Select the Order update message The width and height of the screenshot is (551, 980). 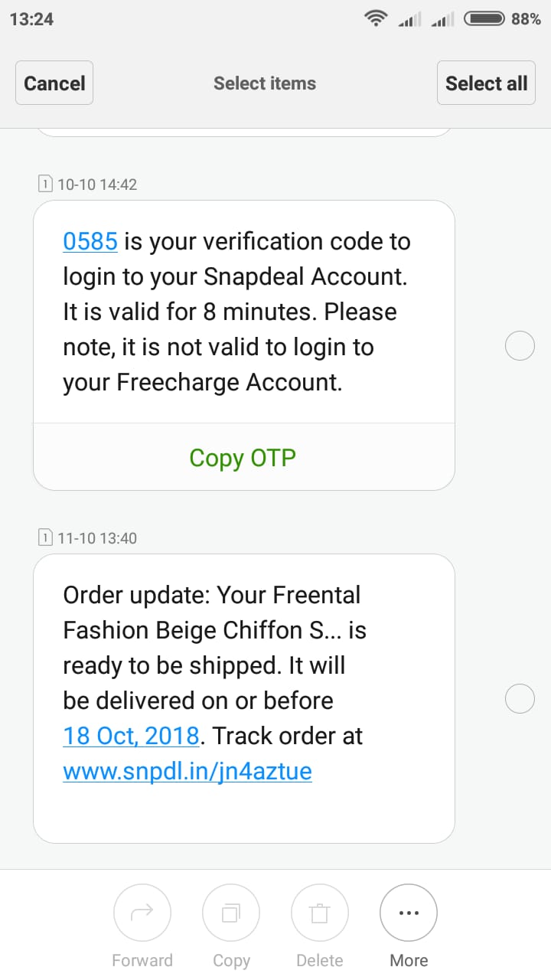coord(520,699)
